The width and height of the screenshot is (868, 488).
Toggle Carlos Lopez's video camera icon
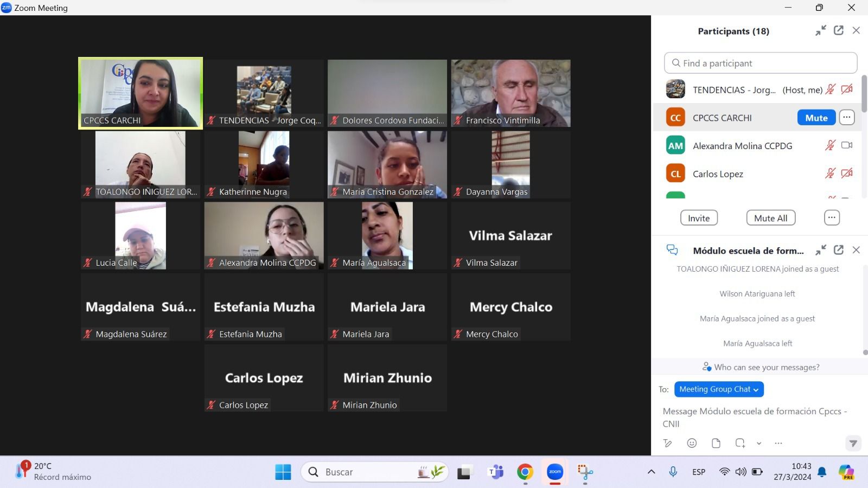(x=847, y=174)
